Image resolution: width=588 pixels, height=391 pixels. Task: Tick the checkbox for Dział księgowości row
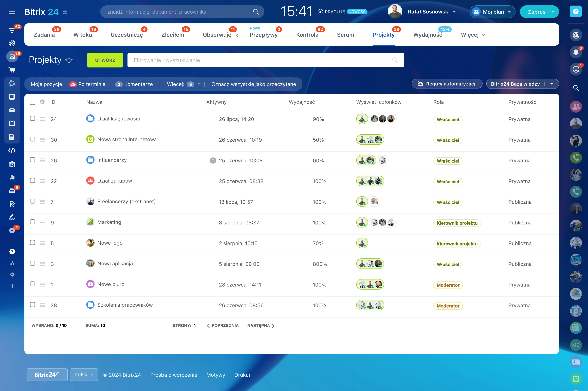point(33,118)
